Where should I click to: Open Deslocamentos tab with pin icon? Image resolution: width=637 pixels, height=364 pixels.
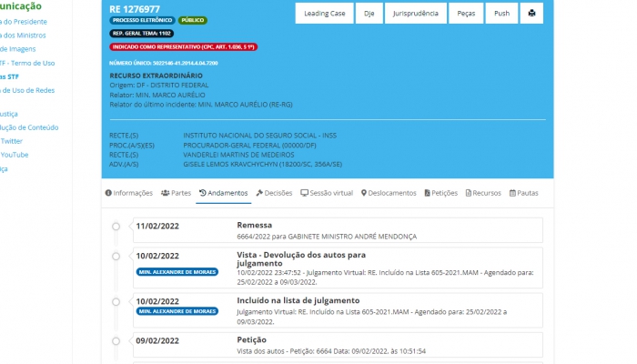[389, 193]
